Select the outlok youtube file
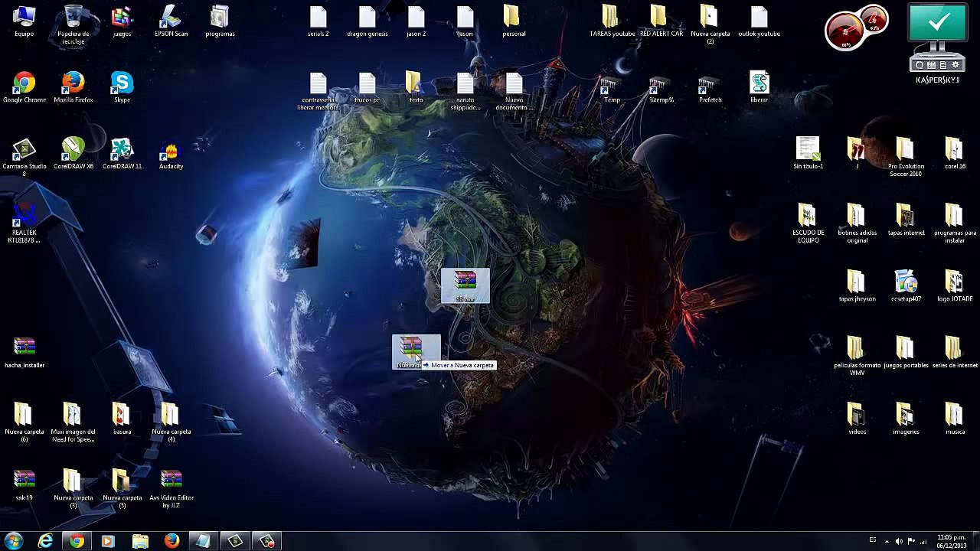The image size is (980, 551). [x=759, y=21]
